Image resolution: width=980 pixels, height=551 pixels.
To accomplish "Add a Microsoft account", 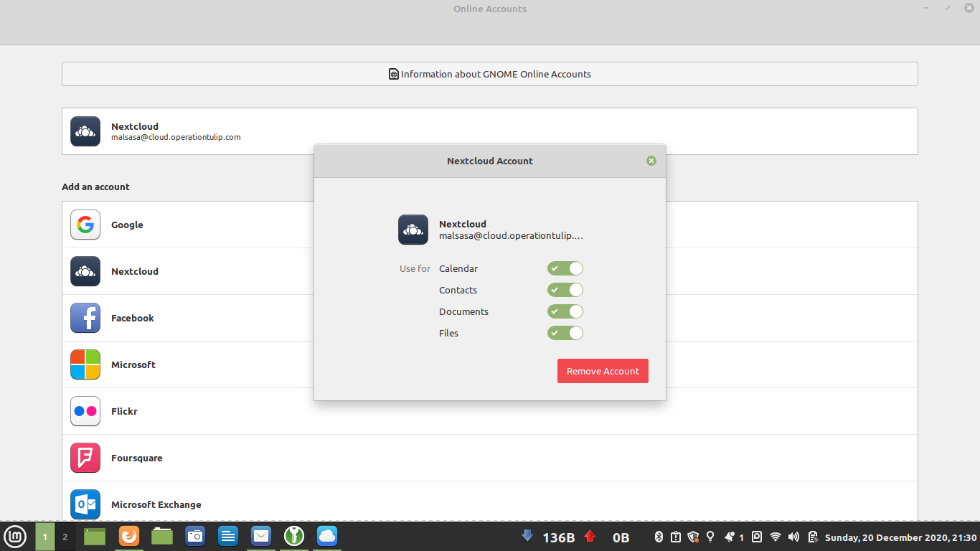I will (x=490, y=364).
